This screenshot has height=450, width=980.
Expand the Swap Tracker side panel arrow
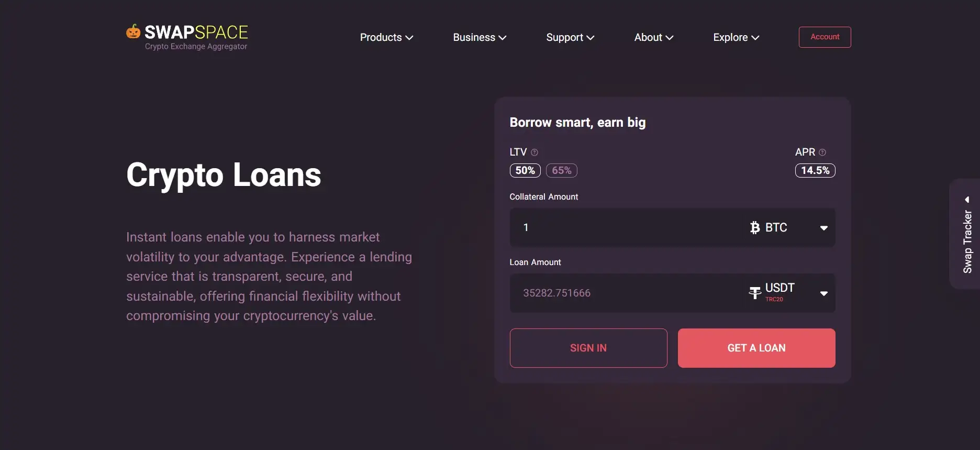click(967, 200)
